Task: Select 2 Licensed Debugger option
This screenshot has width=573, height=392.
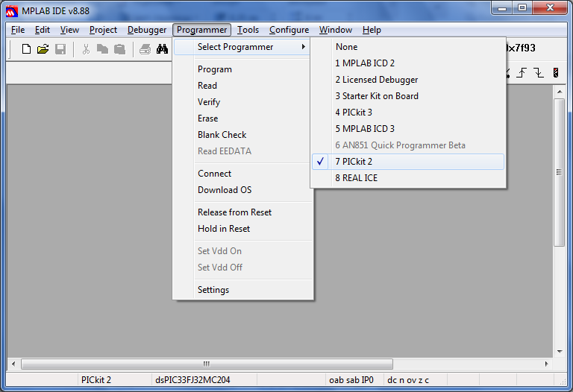Action: [x=408, y=80]
